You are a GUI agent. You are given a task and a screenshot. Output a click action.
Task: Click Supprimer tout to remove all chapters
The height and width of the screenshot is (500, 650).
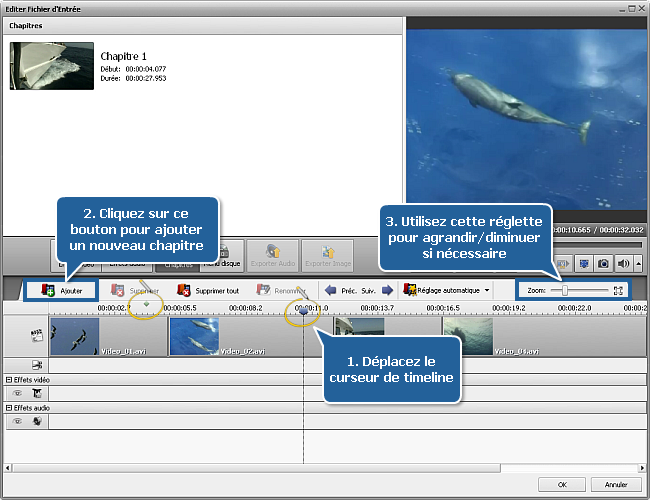pyautogui.click(x=208, y=291)
